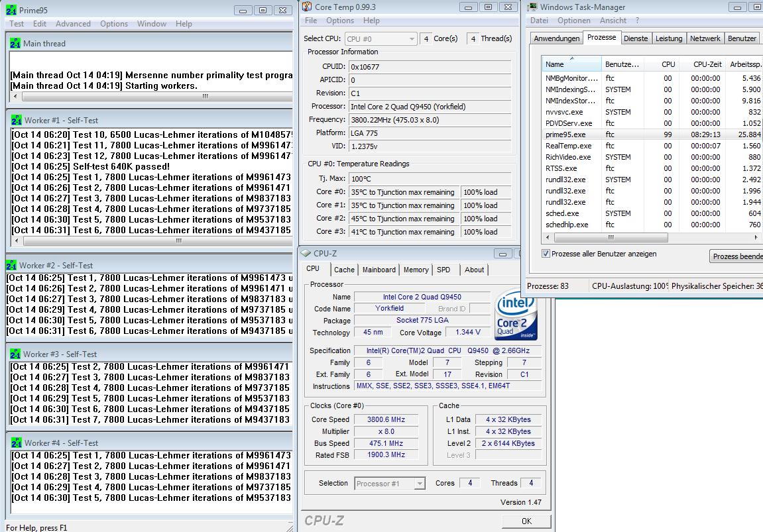Viewport: 763px width, 532px height.
Task: Open the Optionen menu in Task-Manager
Action: point(573,21)
